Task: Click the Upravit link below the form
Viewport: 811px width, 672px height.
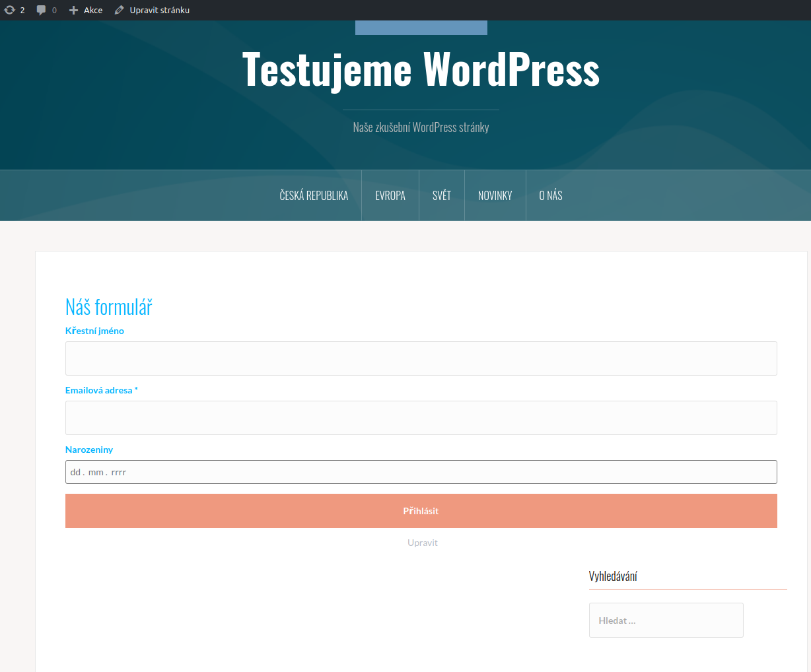Action: click(x=423, y=543)
